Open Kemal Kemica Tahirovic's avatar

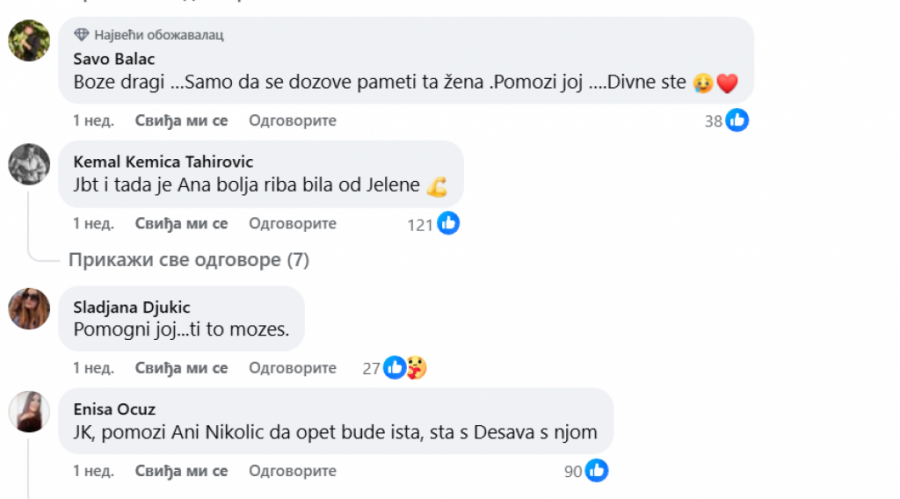[29, 164]
